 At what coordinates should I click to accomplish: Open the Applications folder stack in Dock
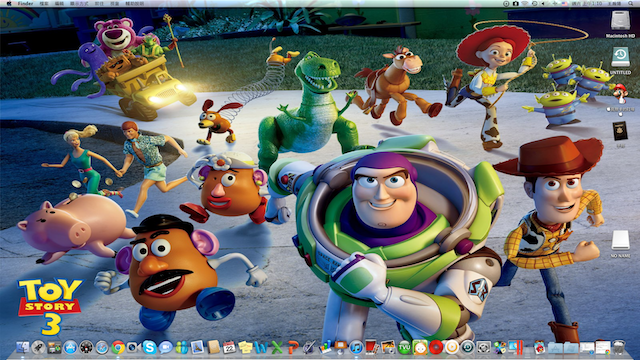click(x=555, y=347)
